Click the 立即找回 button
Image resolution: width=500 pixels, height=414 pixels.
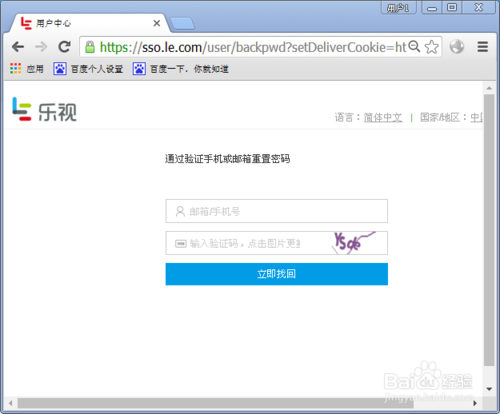point(277,274)
